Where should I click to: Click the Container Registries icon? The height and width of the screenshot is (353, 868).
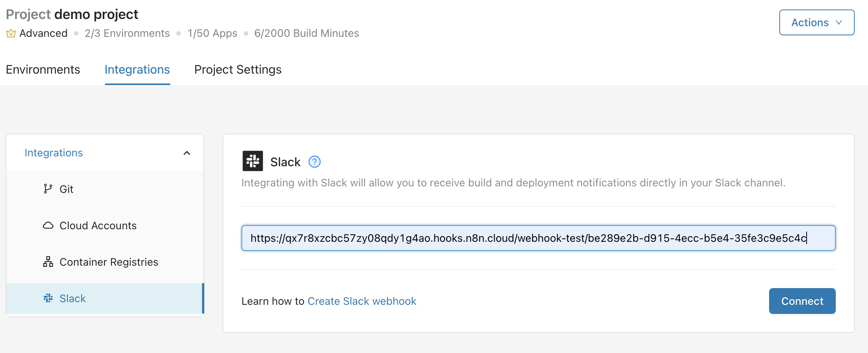[48, 262]
